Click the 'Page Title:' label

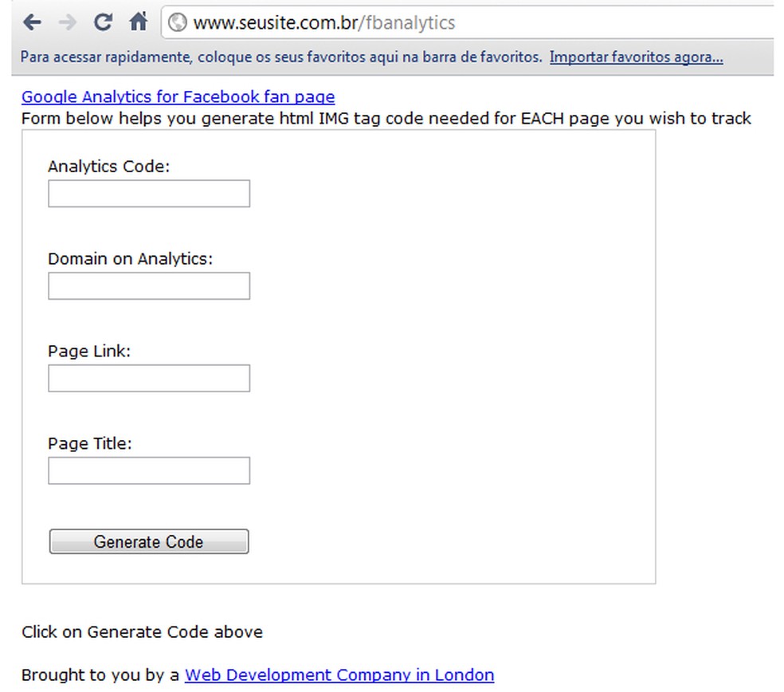pyautogui.click(x=90, y=443)
